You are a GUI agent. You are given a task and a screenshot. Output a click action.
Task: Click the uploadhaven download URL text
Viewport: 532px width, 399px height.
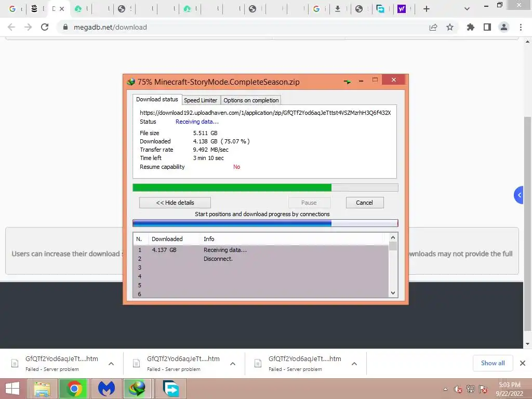point(265,113)
